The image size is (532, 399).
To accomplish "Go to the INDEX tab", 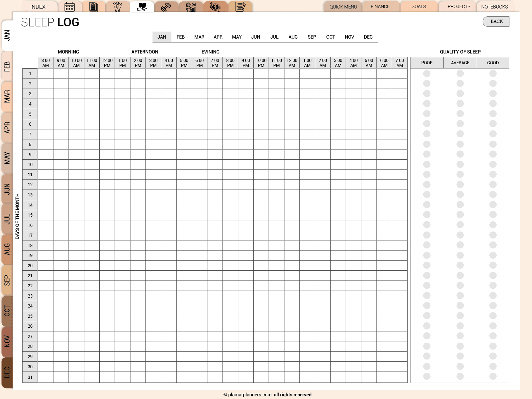I will [x=38, y=7].
